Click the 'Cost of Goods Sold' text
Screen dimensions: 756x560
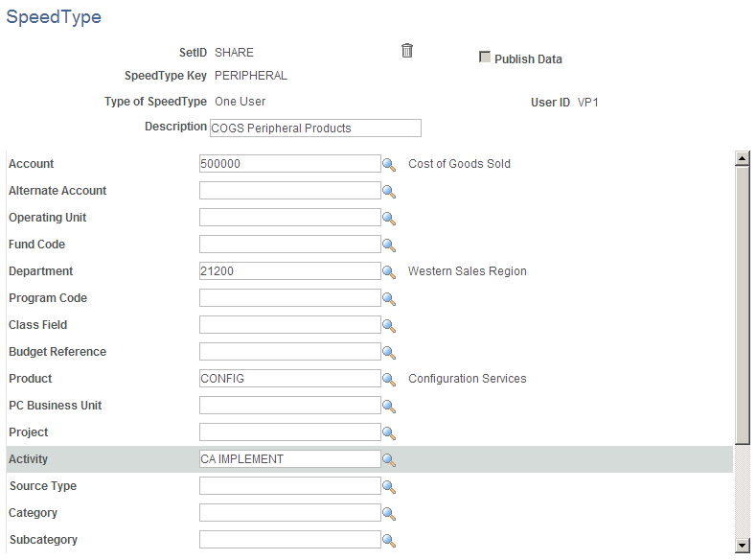459,164
